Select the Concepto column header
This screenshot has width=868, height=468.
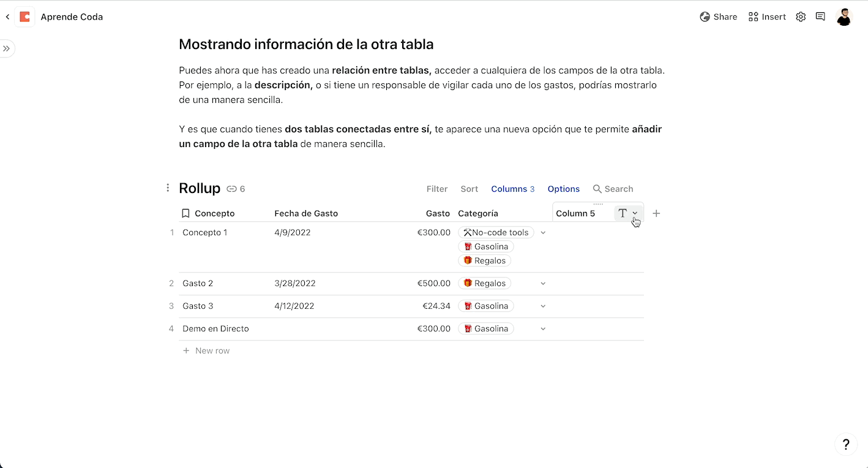click(215, 213)
